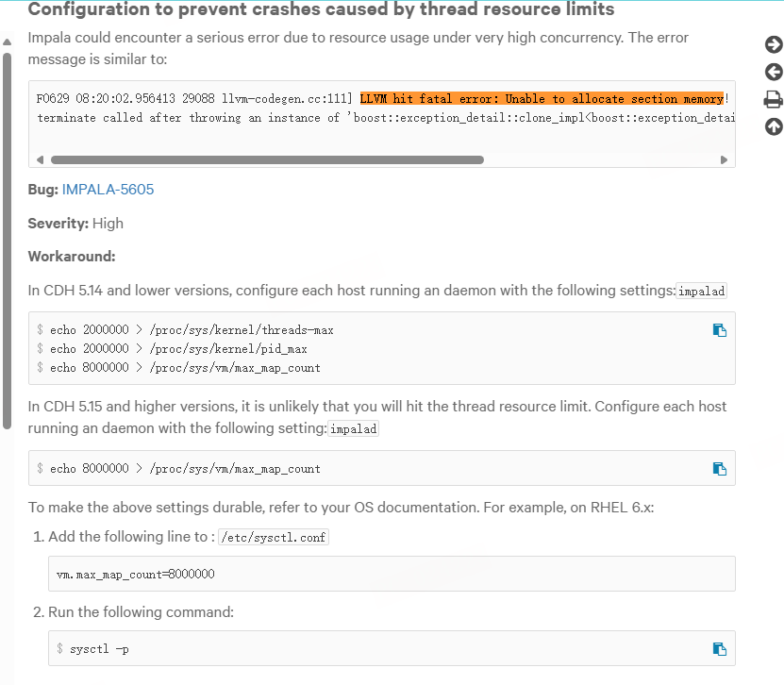784x685 pixels.
Task: Copy the three-line echo commands code block
Action: tap(719, 330)
